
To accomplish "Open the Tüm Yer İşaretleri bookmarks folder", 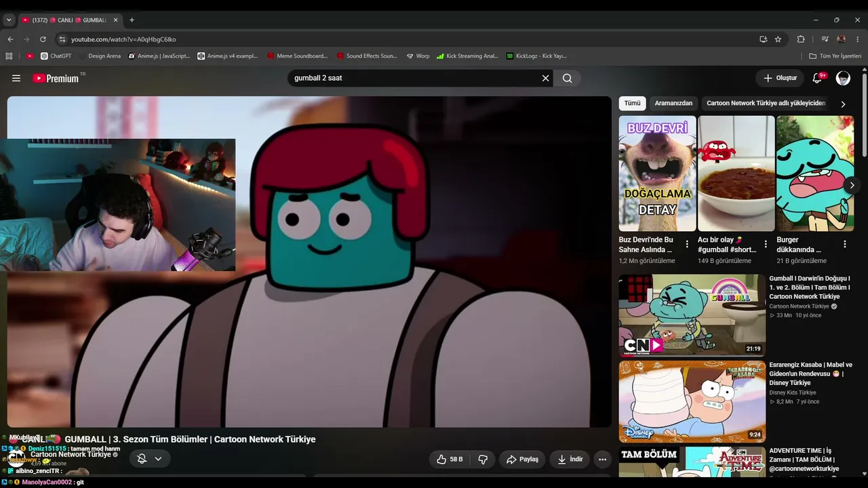I will pos(834,56).
